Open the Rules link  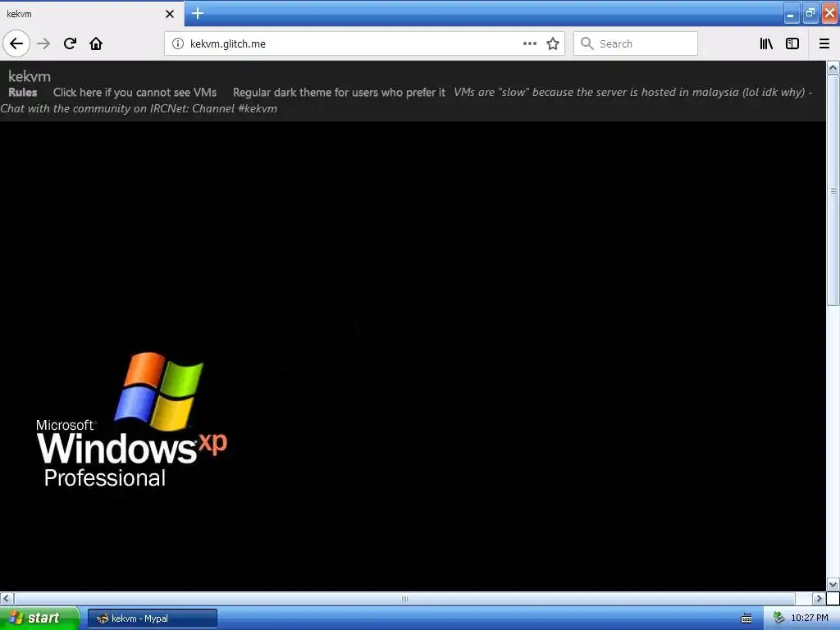click(x=22, y=92)
